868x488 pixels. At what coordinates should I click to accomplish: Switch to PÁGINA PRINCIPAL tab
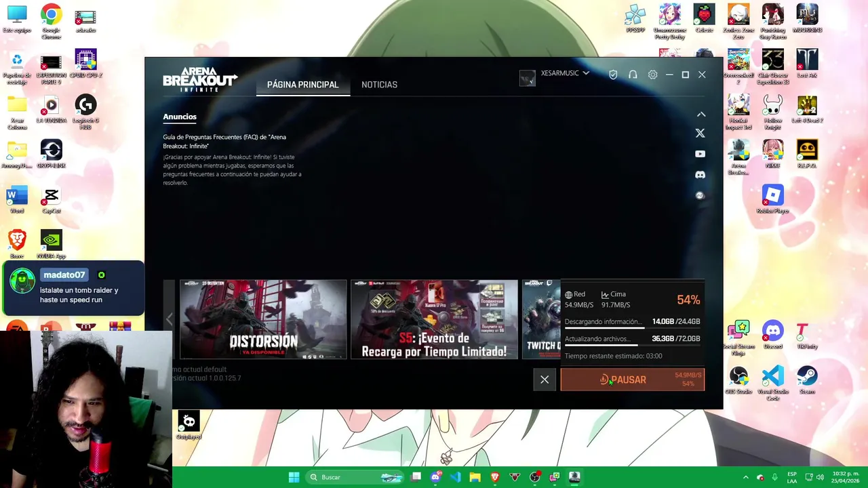coord(302,85)
